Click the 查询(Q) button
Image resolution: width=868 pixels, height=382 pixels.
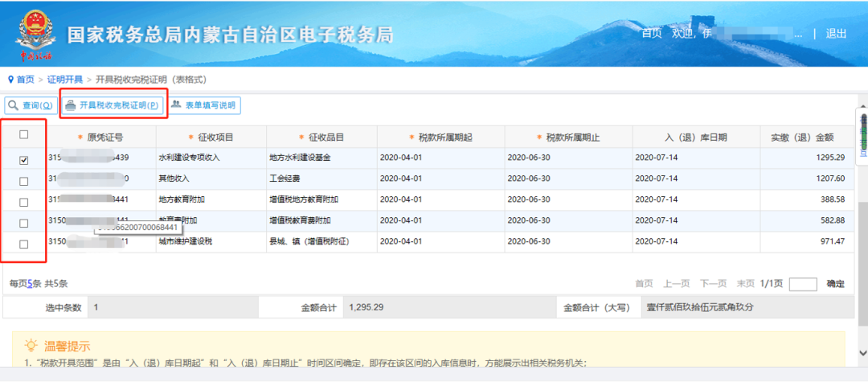[x=31, y=105]
